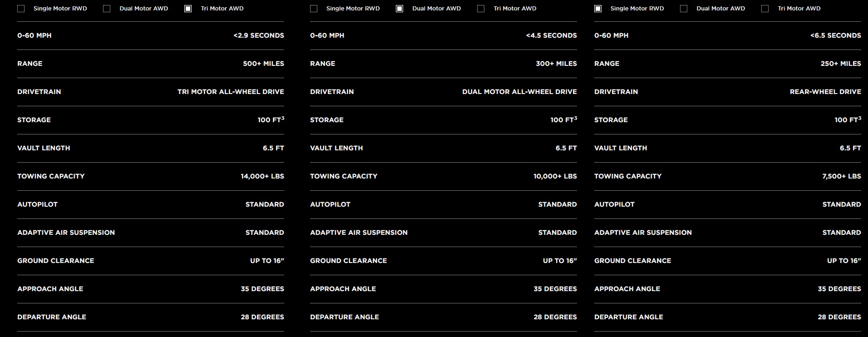This screenshot has height=337, width=868.
Task: Click the 14,000+ LBS towing capacity value
Action: point(262,176)
